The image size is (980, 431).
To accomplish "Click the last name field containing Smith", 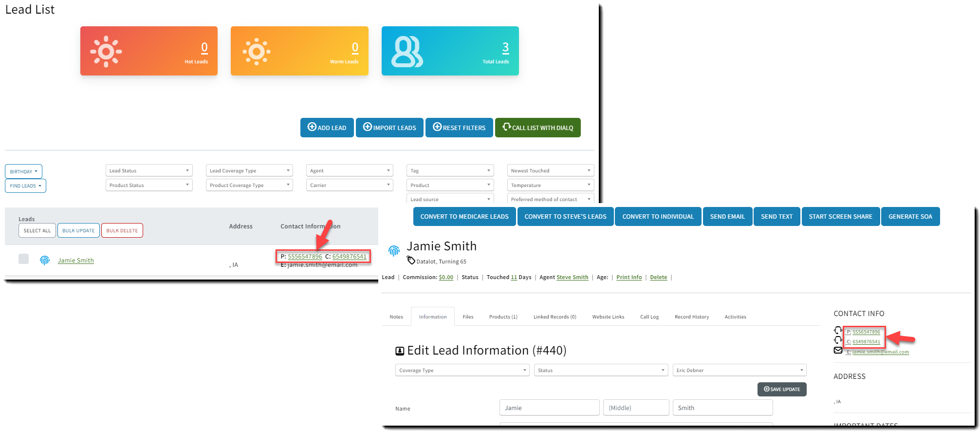I will click(x=722, y=408).
